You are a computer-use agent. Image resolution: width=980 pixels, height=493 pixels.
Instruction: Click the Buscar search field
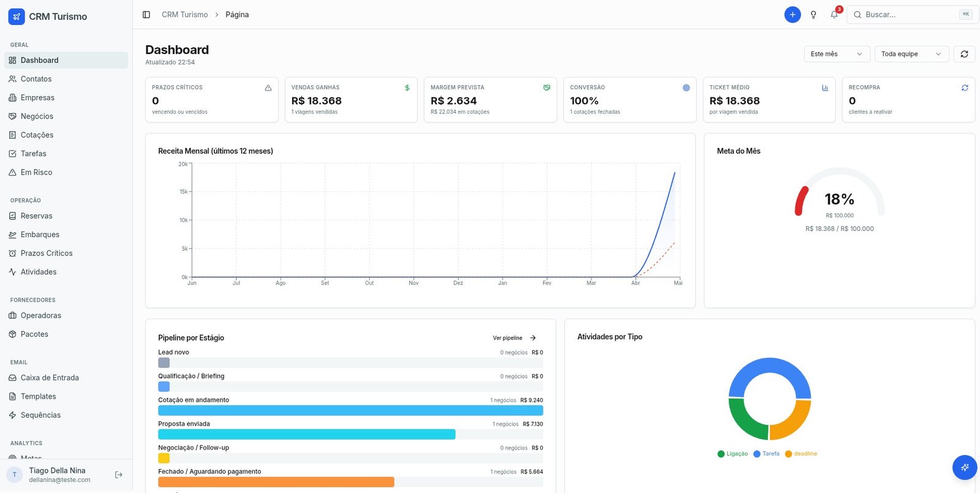[x=913, y=15]
